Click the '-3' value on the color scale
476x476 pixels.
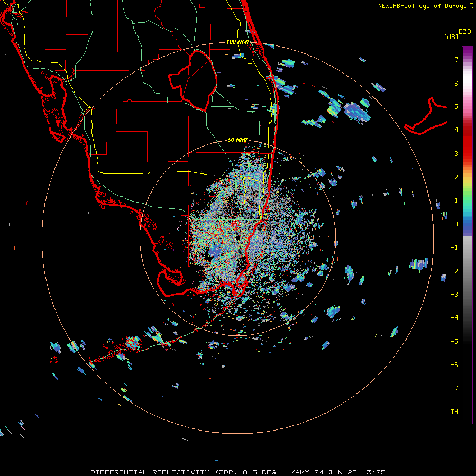454,295
